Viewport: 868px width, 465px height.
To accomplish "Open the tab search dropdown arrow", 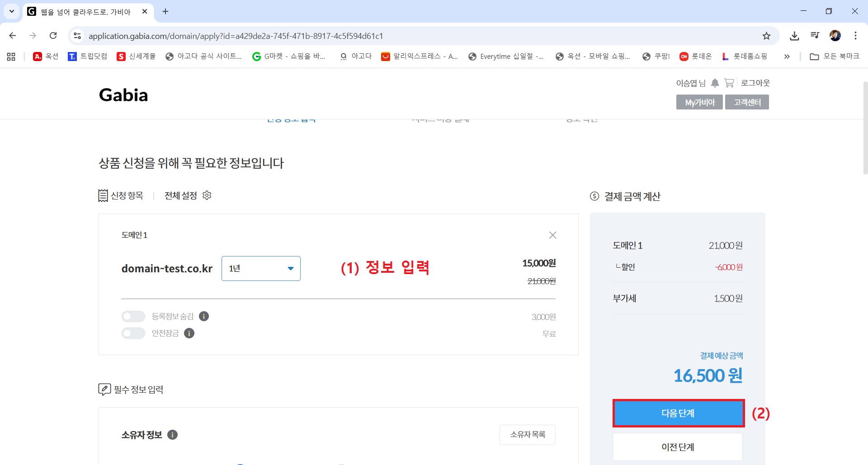I will click(x=12, y=11).
